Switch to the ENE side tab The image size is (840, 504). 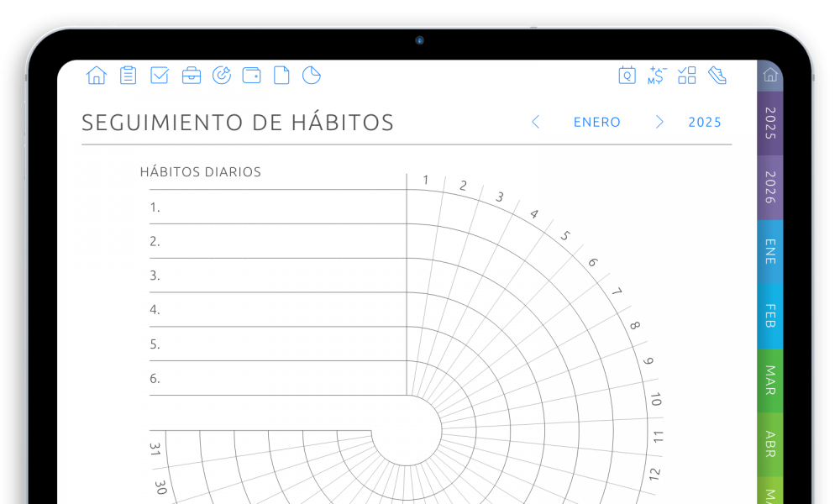[770, 252]
